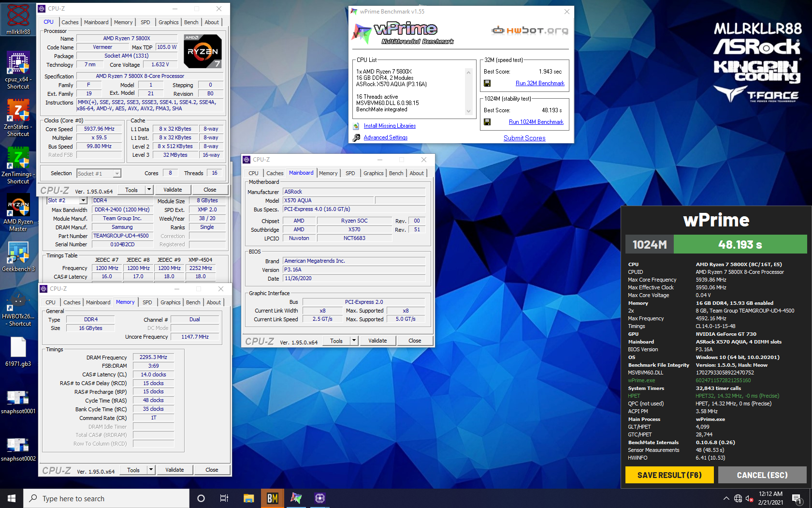This screenshot has width=812, height=508.
Task: Click wPrime CPU List scrollbar down arrow
Action: (x=468, y=111)
